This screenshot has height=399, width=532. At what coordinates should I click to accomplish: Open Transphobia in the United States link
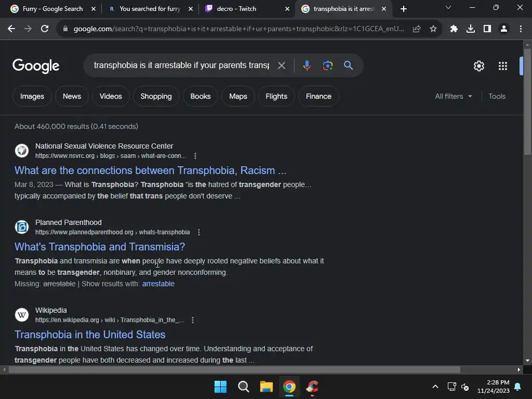(x=90, y=335)
